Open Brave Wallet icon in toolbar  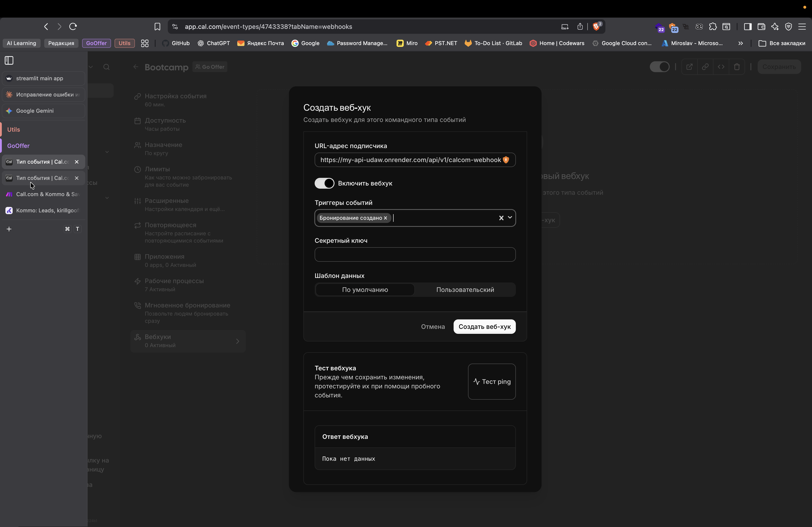coord(761,27)
